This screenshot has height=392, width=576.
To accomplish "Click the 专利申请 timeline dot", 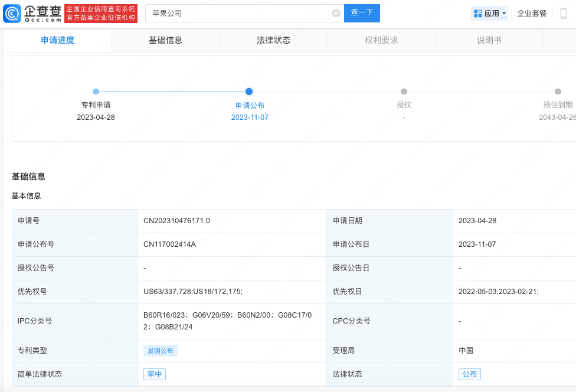I will point(96,92).
